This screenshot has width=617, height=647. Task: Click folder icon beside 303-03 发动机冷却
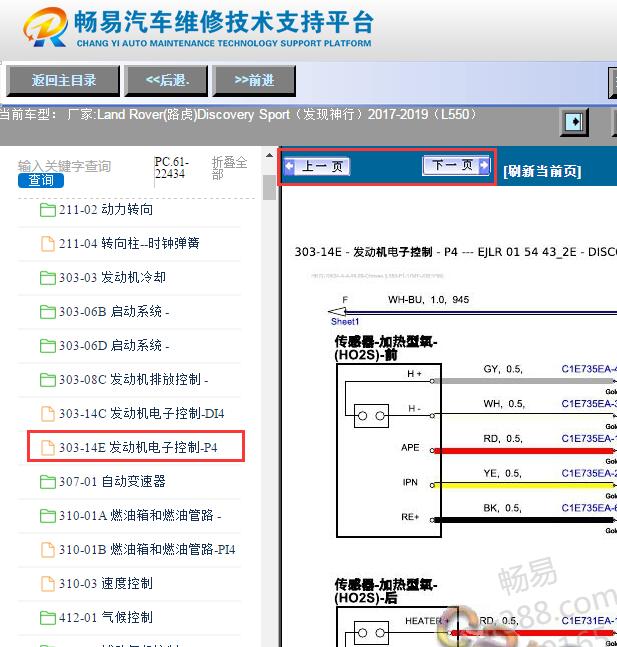pyautogui.click(x=48, y=278)
